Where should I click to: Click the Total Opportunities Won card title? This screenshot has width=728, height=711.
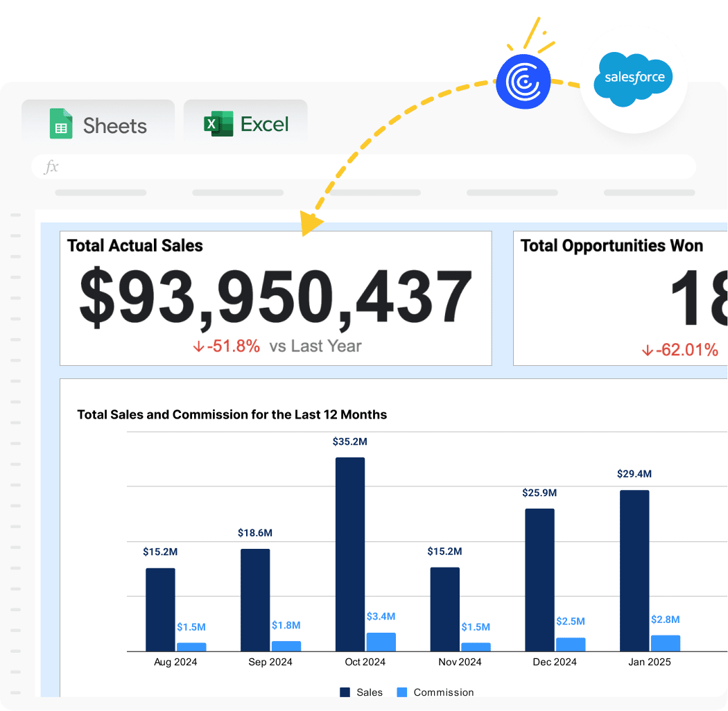[612, 246]
